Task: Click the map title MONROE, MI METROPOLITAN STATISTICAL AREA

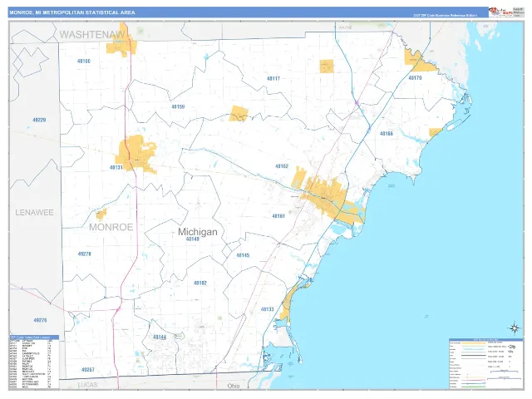Action: [72, 12]
